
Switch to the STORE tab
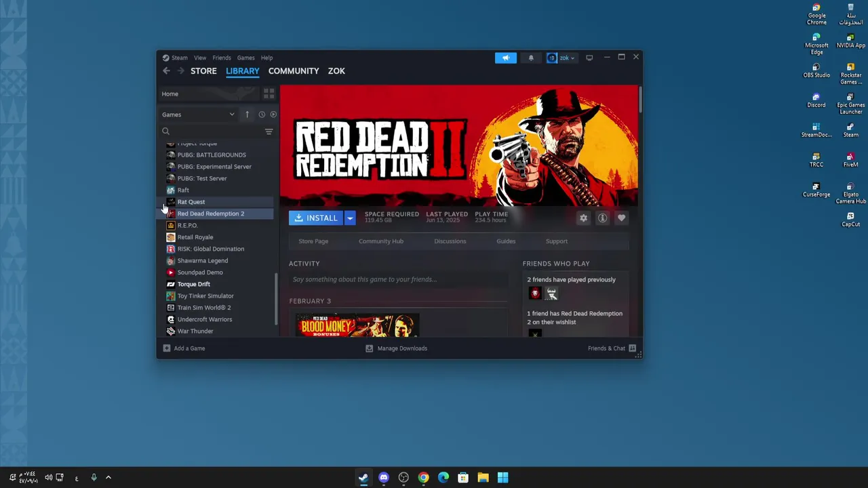point(203,70)
